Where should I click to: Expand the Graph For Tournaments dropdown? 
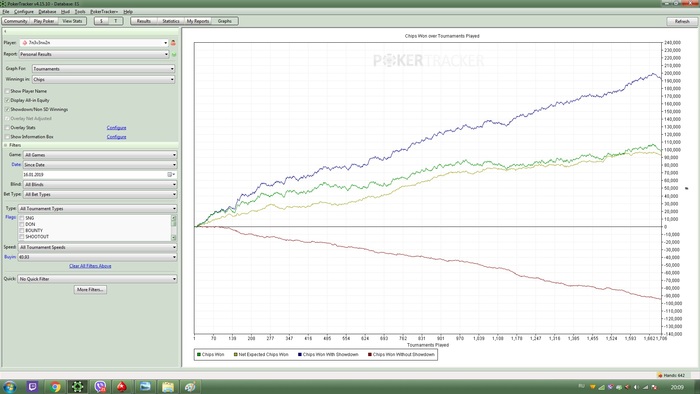[x=104, y=69]
